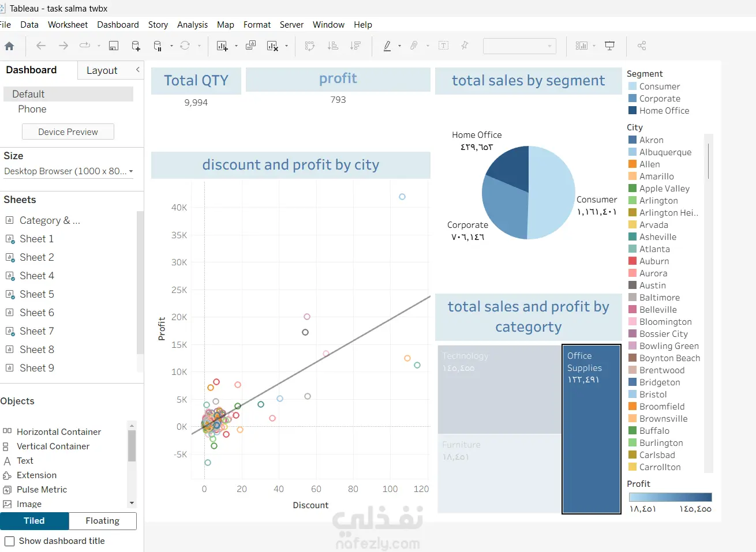Click the Home Office color swatch in the Segment legend

tap(633, 111)
